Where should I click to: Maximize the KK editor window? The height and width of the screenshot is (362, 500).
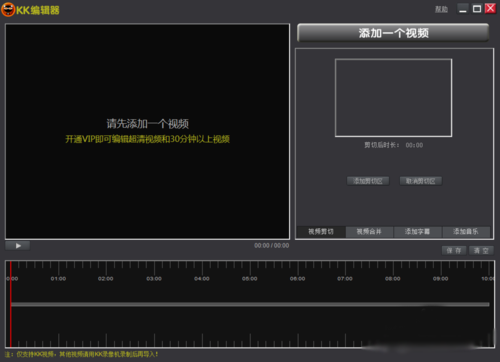pyautogui.click(x=477, y=9)
